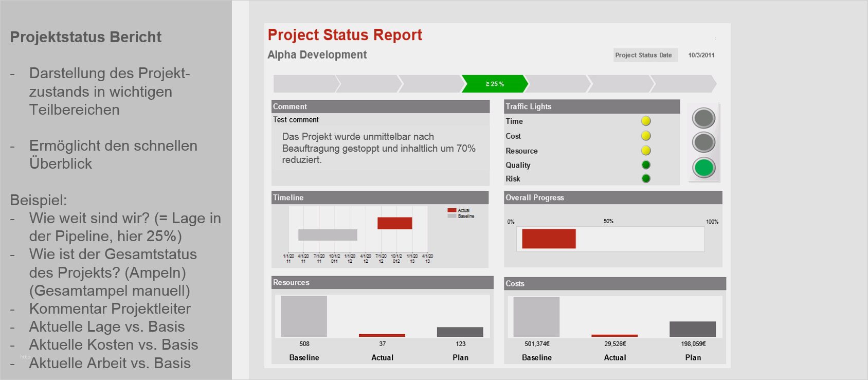Viewport: 868px width, 380px height.
Task: Click the Costs Plan bar labeled 198,059€
Action: pyautogui.click(x=693, y=329)
